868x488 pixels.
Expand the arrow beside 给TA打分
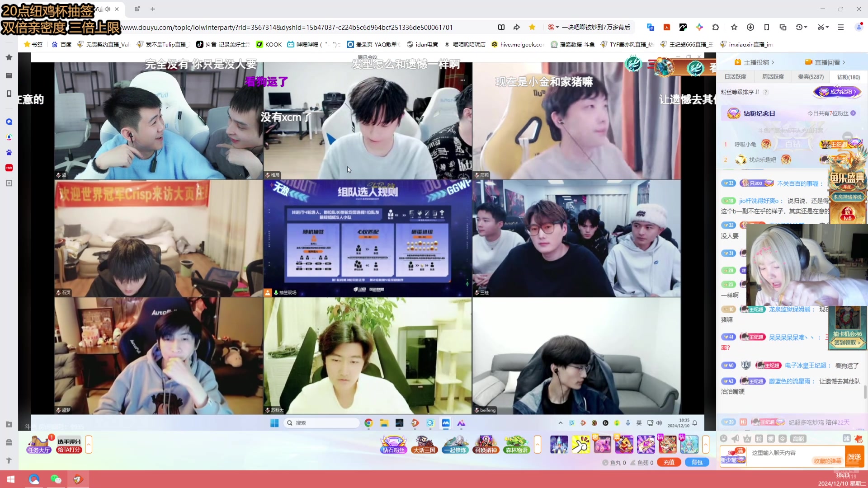(x=89, y=445)
